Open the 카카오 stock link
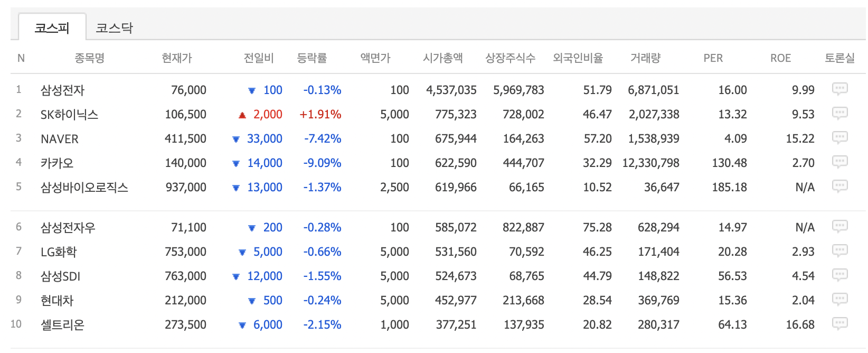The image size is (868, 353). tap(57, 163)
